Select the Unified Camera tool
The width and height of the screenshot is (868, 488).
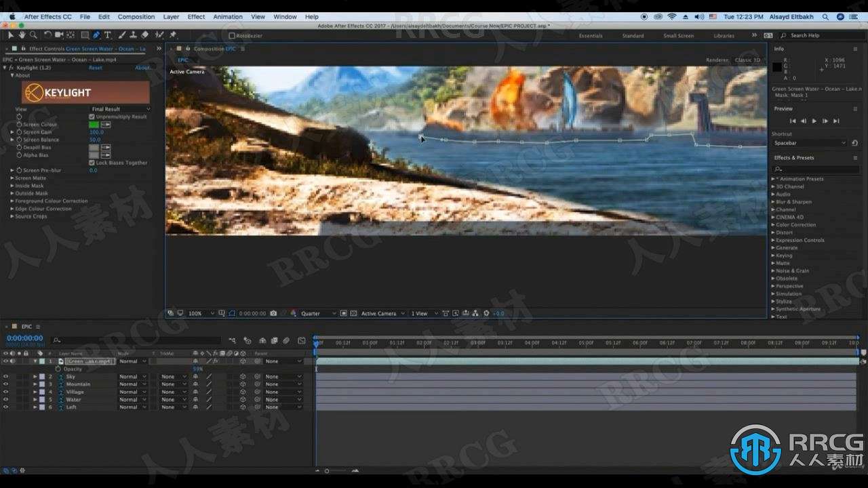click(x=59, y=35)
